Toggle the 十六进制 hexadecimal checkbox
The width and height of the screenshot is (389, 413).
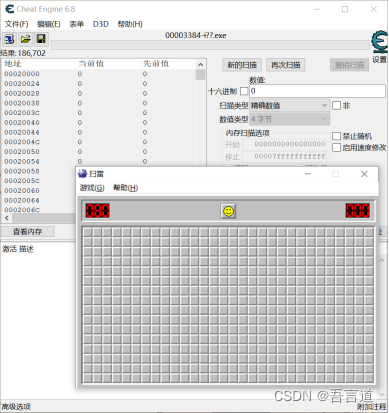tap(244, 91)
